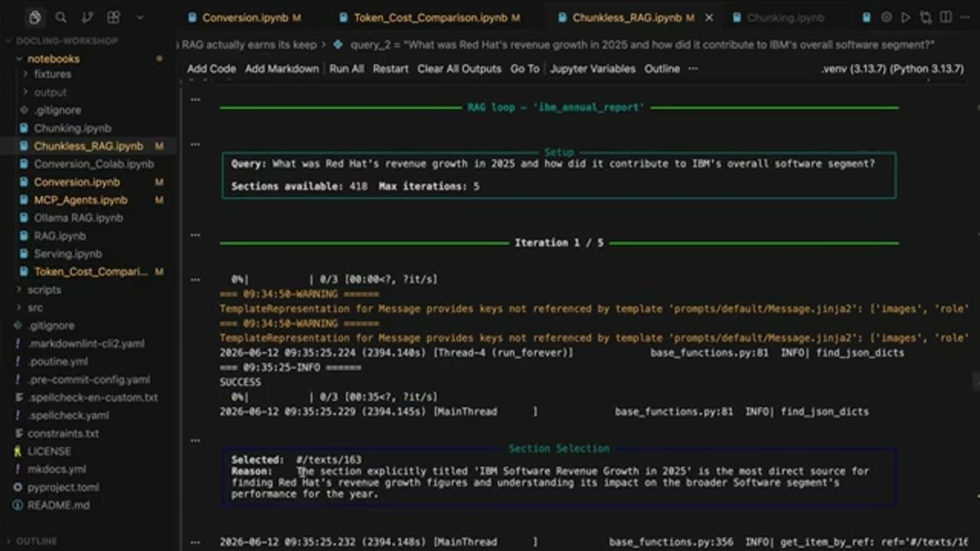The height and width of the screenshot is (551, 980).
Task: Click the run triangle icon in editor title bar
Action: click(x=906, y=17)
